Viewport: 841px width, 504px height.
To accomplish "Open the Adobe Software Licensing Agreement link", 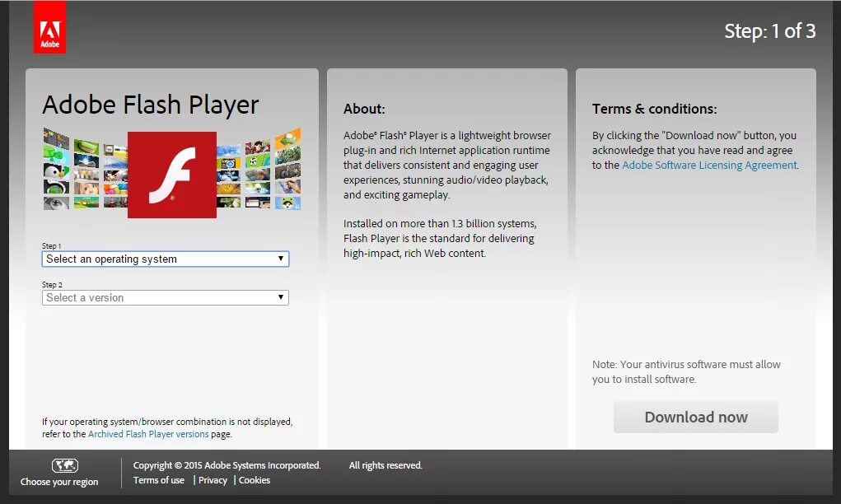I will coord(709,166).
